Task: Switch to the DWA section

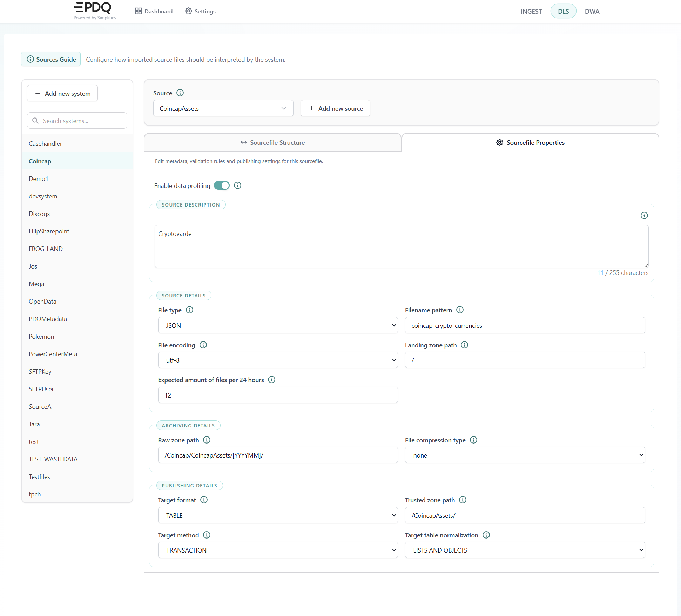Action: point(592,11)
